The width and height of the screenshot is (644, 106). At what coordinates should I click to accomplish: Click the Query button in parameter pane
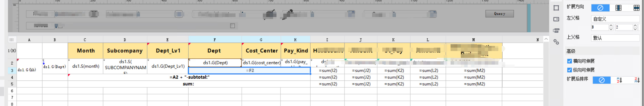499,14
